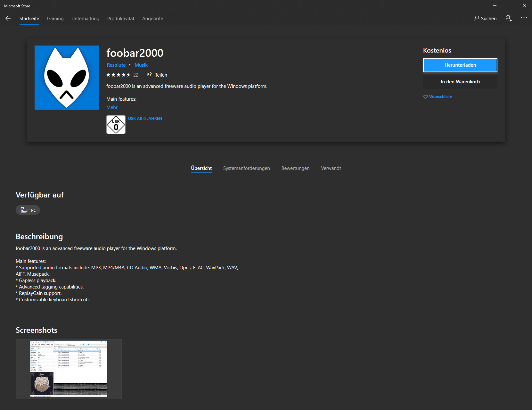Click the PC availability chip
532x410 pixels.
tap(28, 210)
